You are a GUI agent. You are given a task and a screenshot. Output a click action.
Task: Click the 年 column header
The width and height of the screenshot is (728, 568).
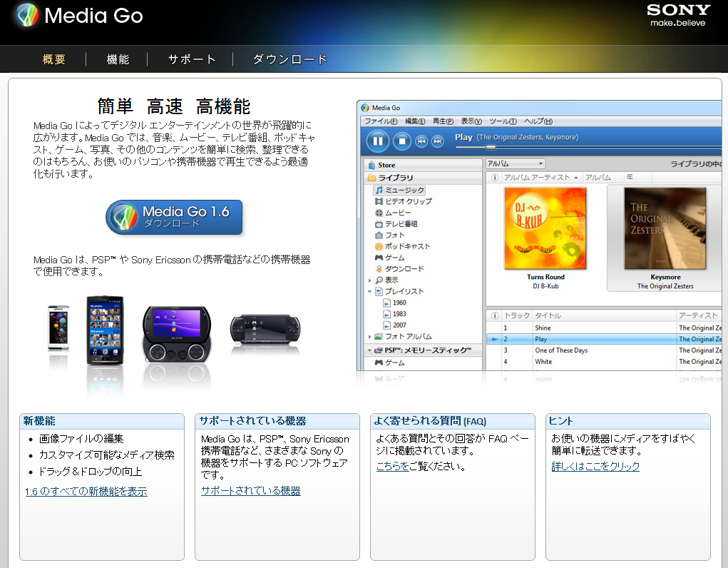pos(630,177)
